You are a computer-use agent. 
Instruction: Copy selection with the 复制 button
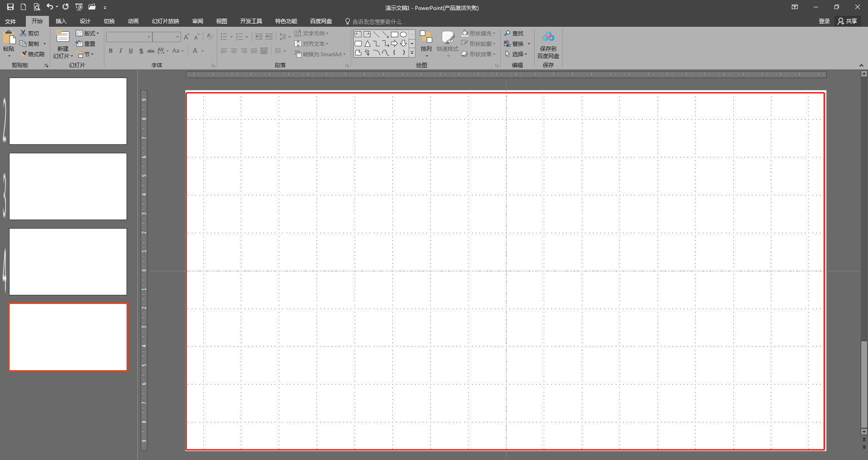pyautogui.click(x=29, y=44)
